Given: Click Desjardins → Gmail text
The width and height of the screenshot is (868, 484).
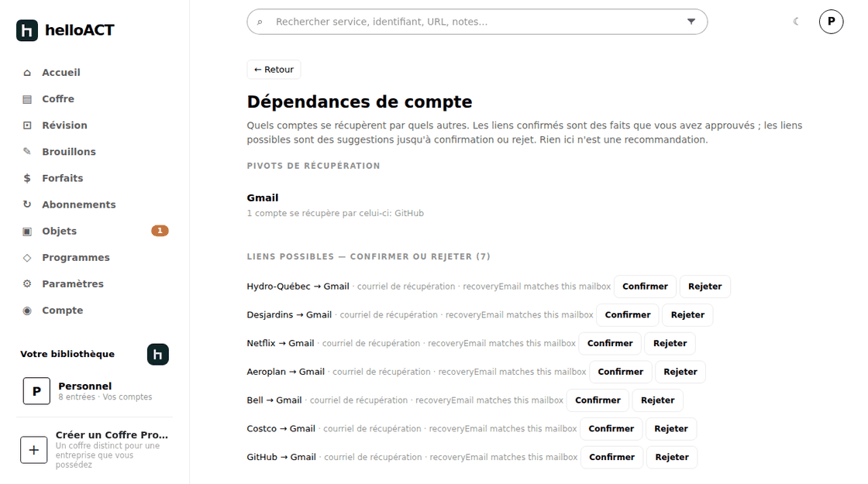Looking at the screenshot, I should point(289,314).
